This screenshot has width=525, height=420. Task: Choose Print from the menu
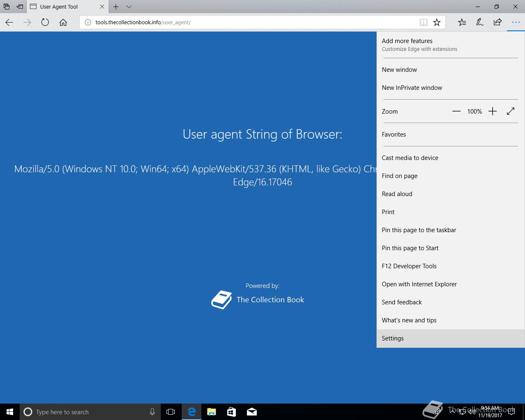coord(450,212)
